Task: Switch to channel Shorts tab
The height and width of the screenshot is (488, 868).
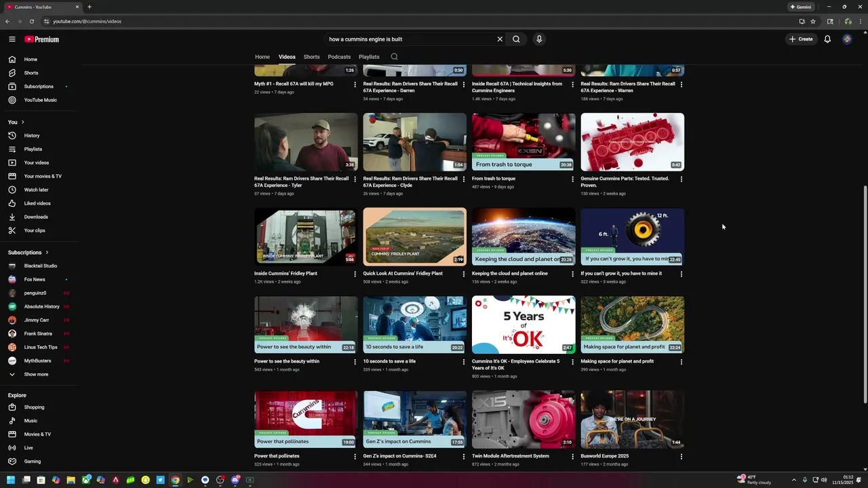Action: coord(311,57)
